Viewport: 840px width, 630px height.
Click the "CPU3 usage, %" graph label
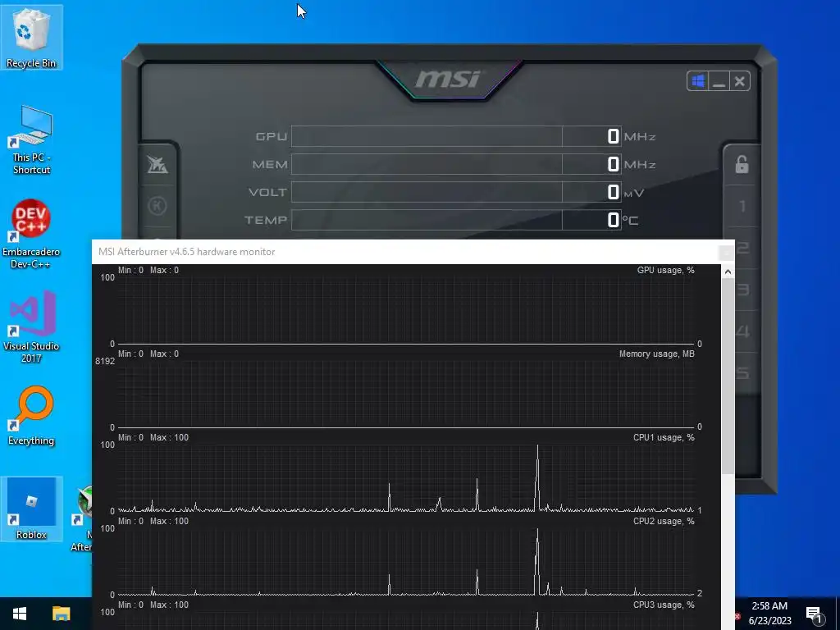pyautogui.click(x=664, y=605)
